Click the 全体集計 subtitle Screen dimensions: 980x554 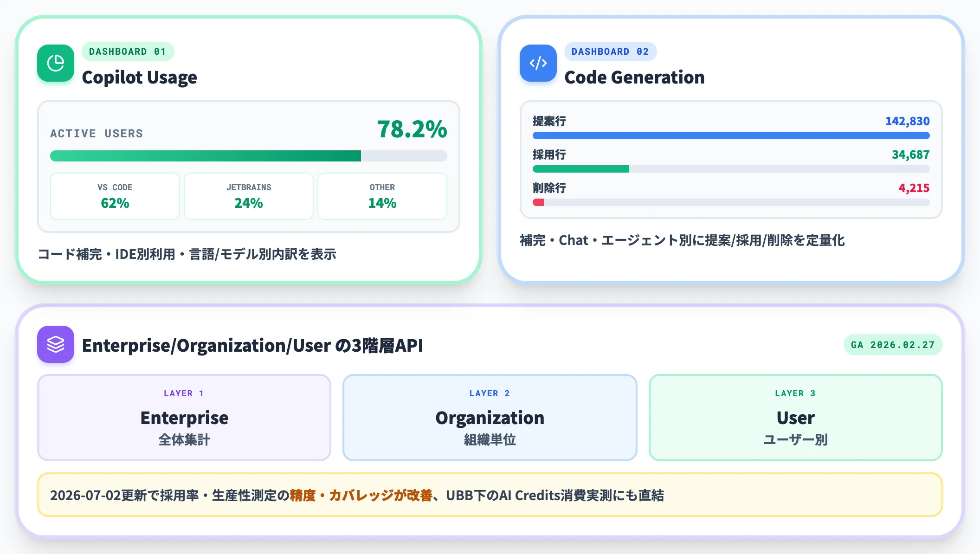pyautogui.click(x=184, y=439)
